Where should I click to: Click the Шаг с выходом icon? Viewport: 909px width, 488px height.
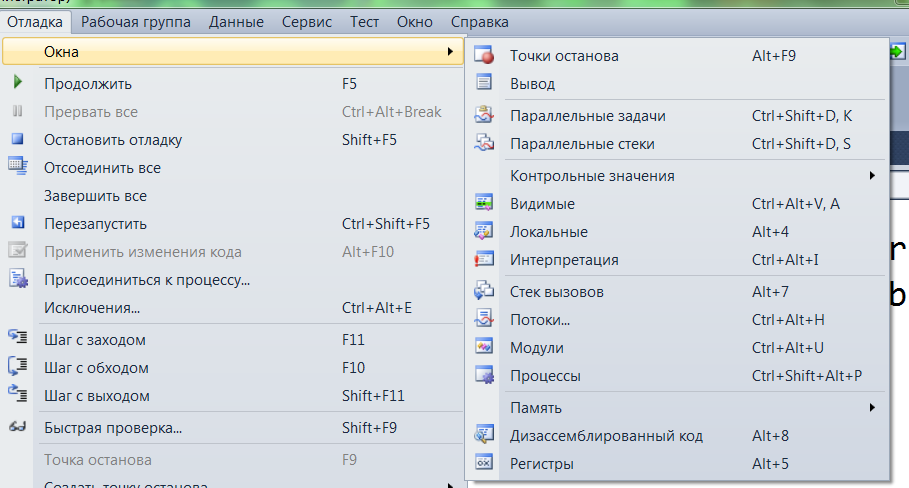(x=17, y=394)
